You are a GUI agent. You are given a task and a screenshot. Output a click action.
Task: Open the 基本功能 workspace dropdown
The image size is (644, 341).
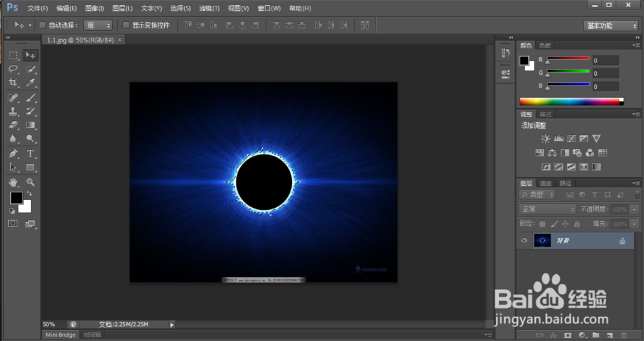611,26
